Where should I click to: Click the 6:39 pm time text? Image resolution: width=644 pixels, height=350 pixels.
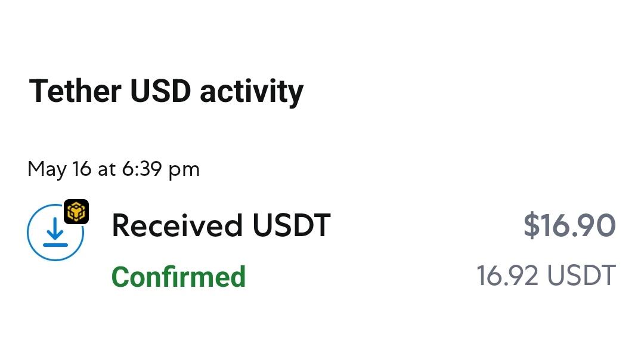coord(160,169)
